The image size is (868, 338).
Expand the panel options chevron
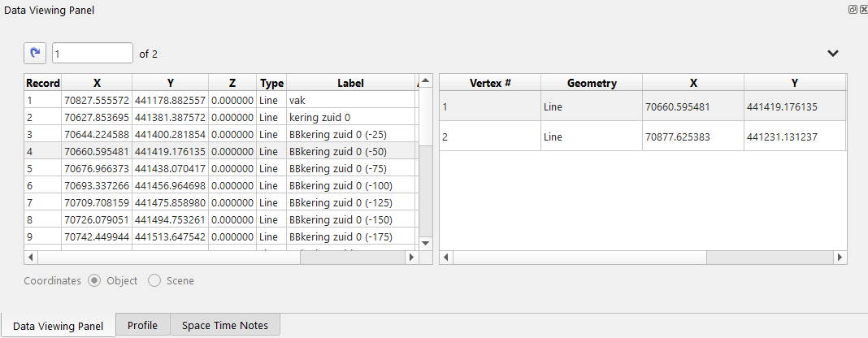click(832, 54)
